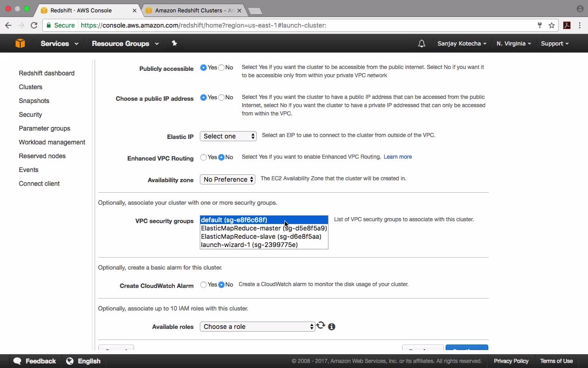Open the Privacy Policy link
Image resolution: width=588 pixels, height=368 pixels.
(511, 361)
